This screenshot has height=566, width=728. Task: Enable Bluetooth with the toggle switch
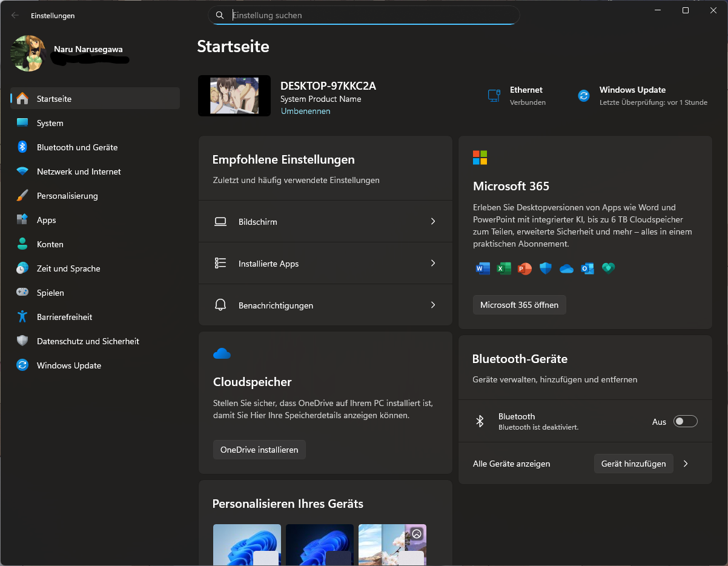(685, 421)
